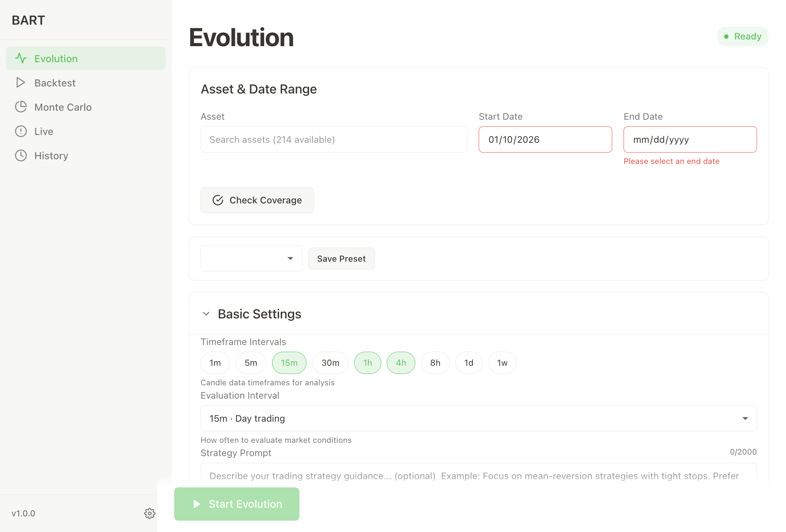Click the play icon on Start Evolution
The image size is (786, 532).
tap(197, 504)
